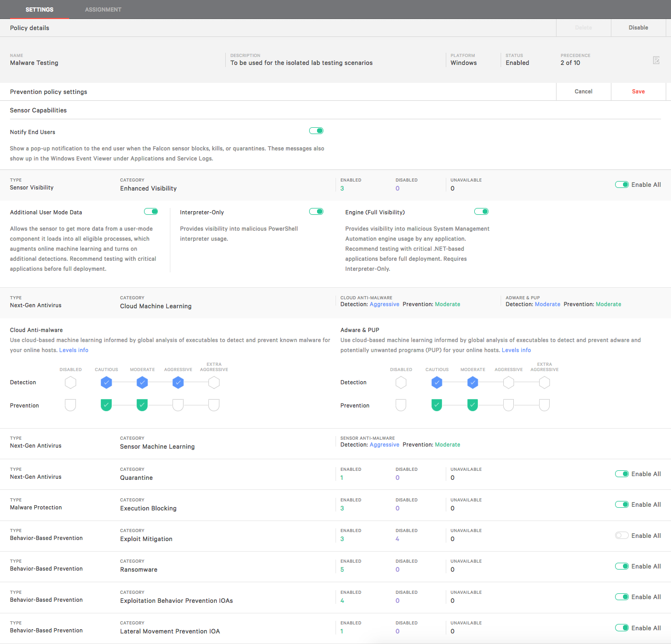This screenshot has width=671, height=644.
Task: Click the precedence value 2 of 10
Action: click(570, 63)
